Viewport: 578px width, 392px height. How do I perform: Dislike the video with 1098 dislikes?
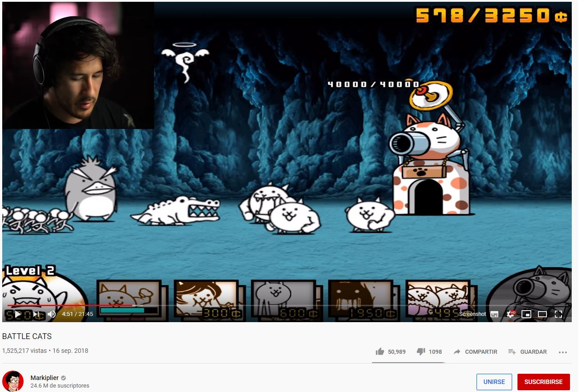429,352
